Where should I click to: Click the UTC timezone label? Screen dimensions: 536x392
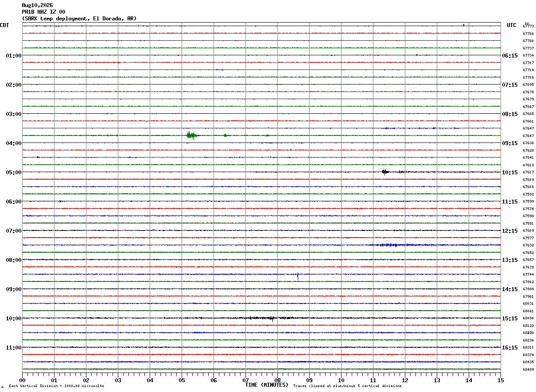coord(512,25)
